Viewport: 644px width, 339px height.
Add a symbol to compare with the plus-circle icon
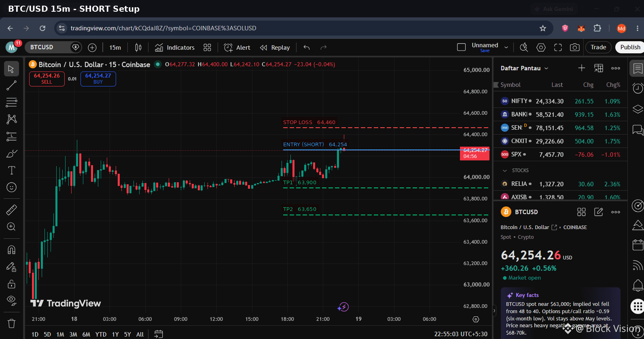[92, 48]
